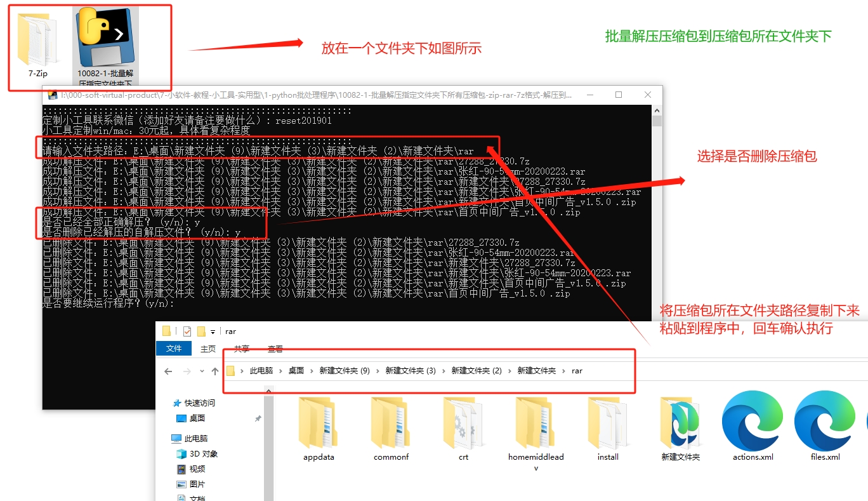Select the actions.xml file
The width and height of the screenshot is (868, 501).
(753, 426)
